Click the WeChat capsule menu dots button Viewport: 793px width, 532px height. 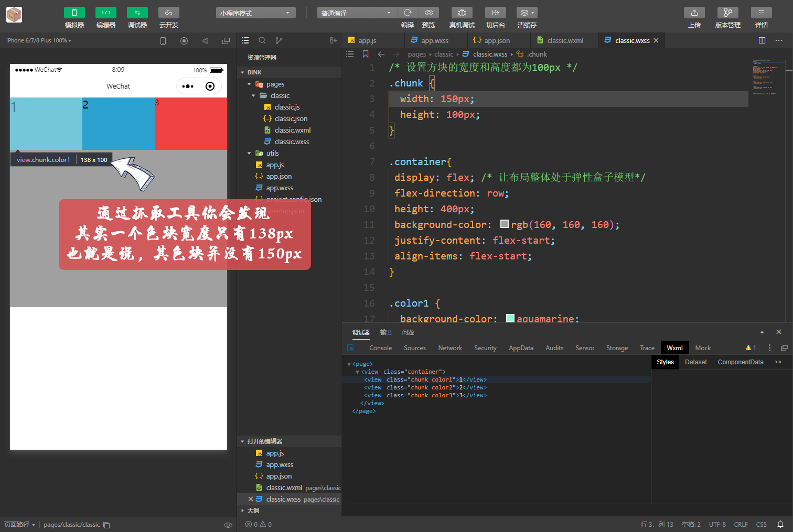click(188, 86)
